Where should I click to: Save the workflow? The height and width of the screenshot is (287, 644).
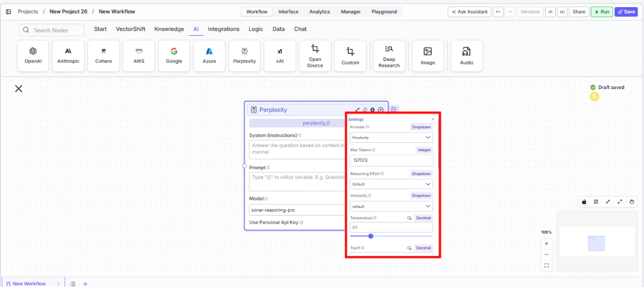(626, 12)
